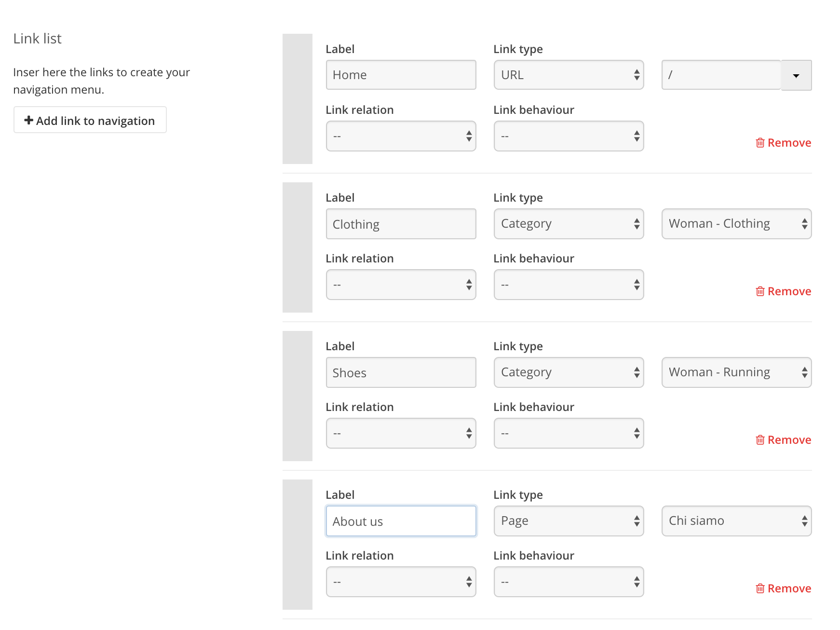Open Link type dropdown showing URL

[x=569, y=75]
